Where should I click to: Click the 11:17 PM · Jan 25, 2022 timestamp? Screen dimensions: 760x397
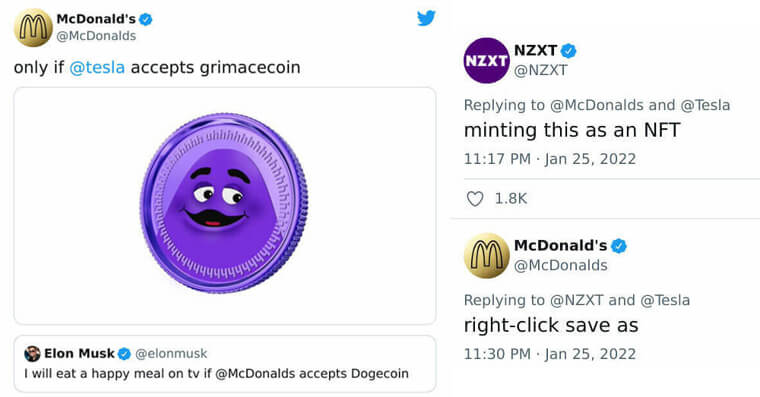click(550, 159)
